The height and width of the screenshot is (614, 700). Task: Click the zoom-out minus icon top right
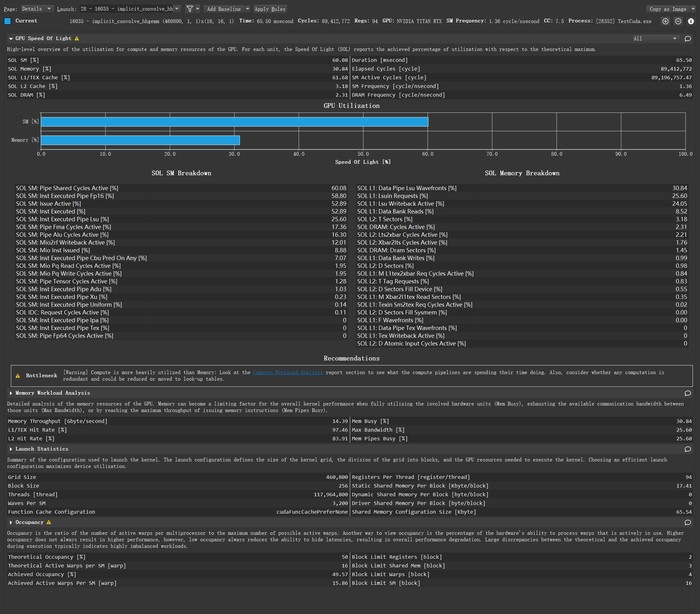pos(678,21)
